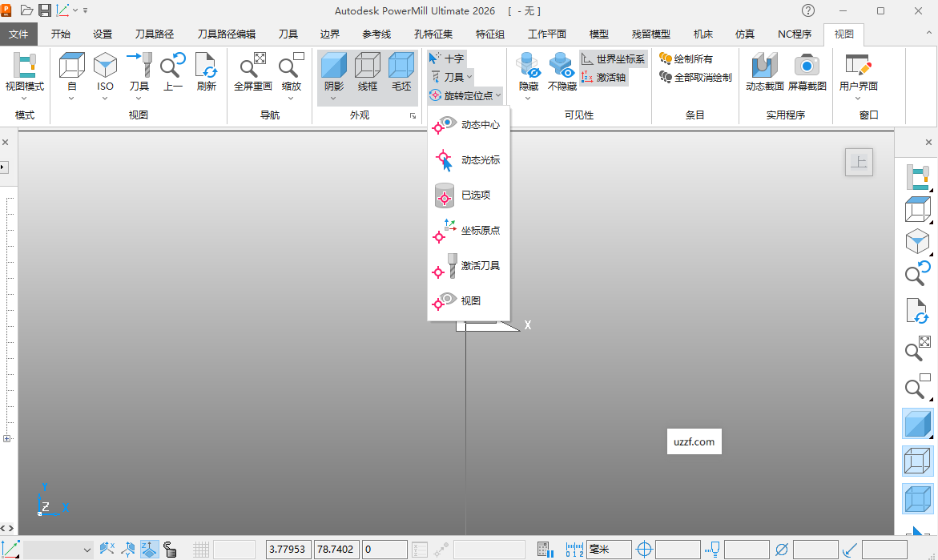
Task: Open the 隐藏 dropdown arrow
Action: pyautogui.click(x=528, y=99)
